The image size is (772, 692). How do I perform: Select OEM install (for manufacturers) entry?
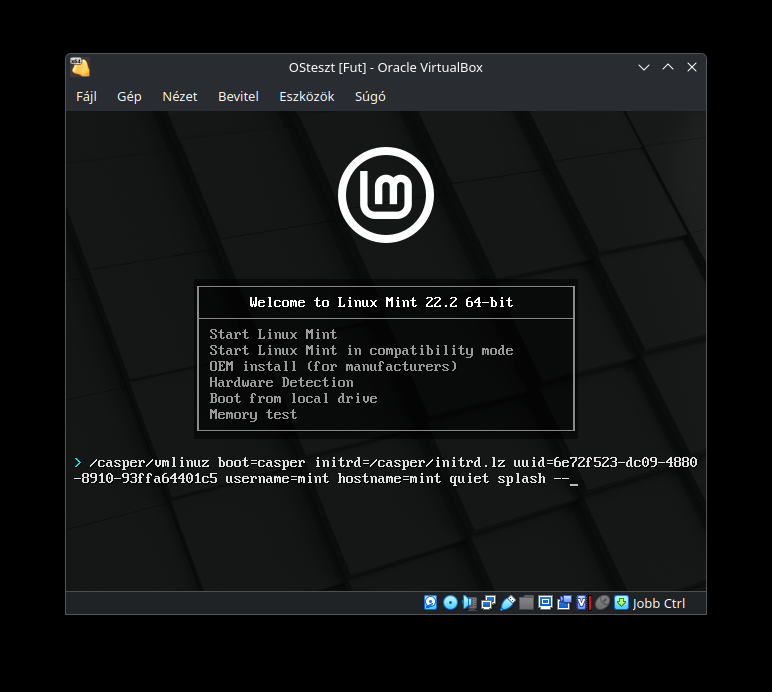pyautogui.click(x=333, y=367)
